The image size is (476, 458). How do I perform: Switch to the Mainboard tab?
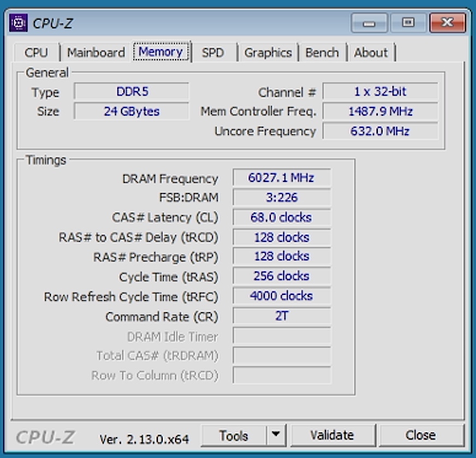point(96,53)
